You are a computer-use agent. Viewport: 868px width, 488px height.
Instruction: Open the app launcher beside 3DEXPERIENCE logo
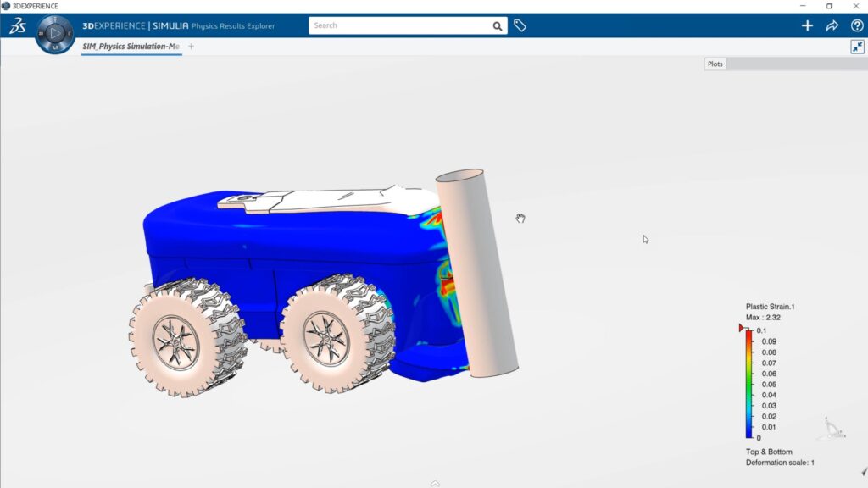tap(53, 35)
